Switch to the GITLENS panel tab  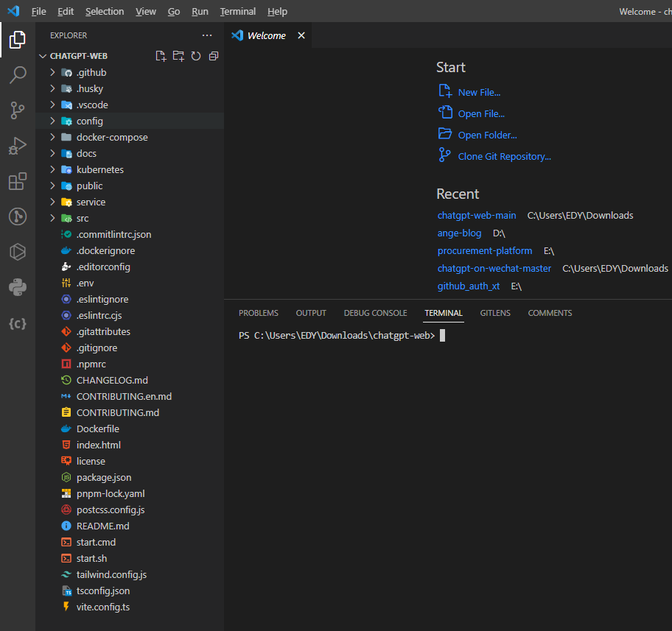point(495,313)
